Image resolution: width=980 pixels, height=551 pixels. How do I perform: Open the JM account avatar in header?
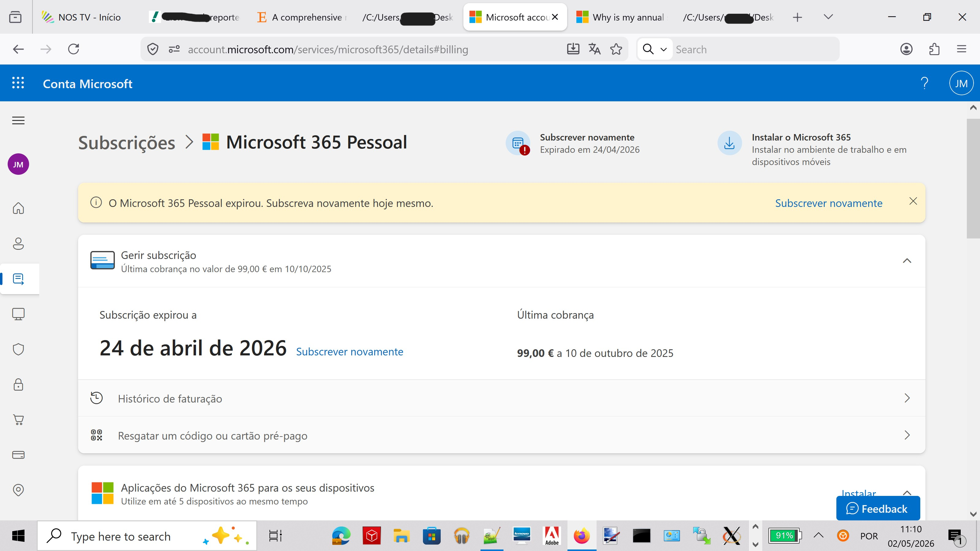point(961,83)
